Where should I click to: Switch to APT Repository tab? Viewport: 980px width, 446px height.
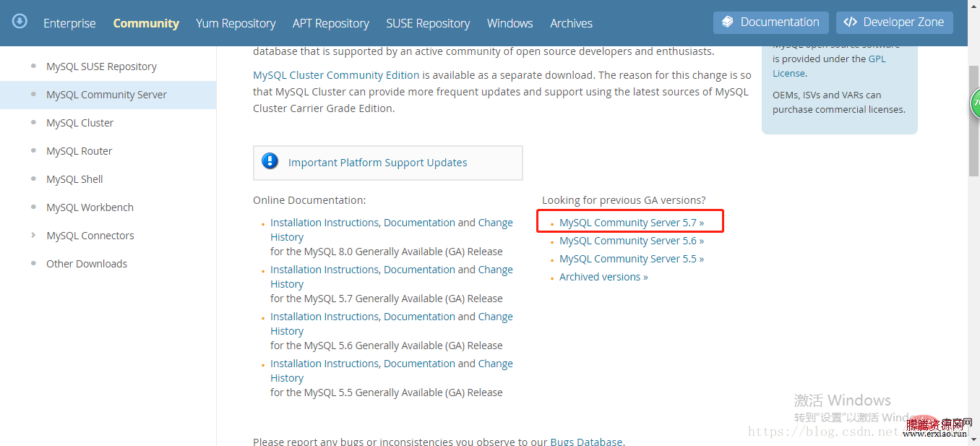(331, 23)
